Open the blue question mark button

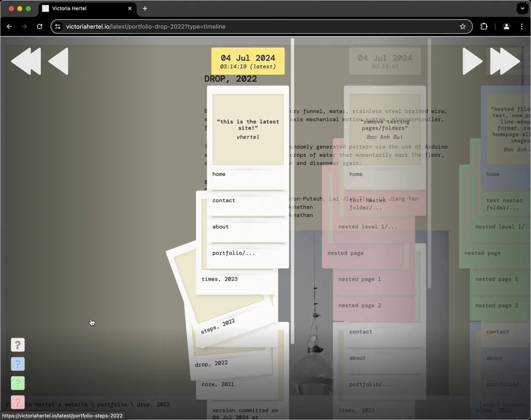18,364
